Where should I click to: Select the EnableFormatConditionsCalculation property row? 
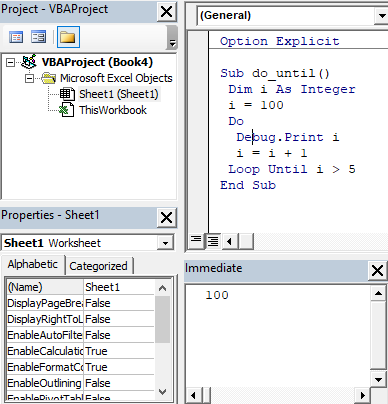click(80, 367)
